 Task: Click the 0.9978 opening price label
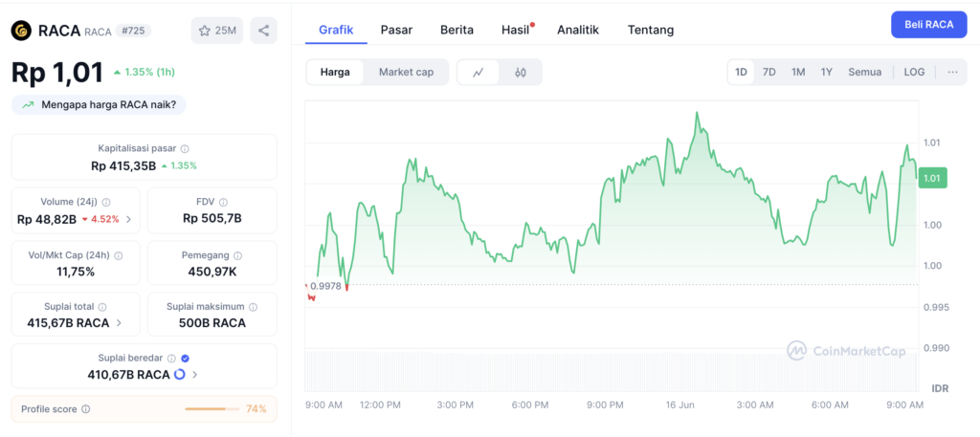pyautogui.click(x=326, y=286)
